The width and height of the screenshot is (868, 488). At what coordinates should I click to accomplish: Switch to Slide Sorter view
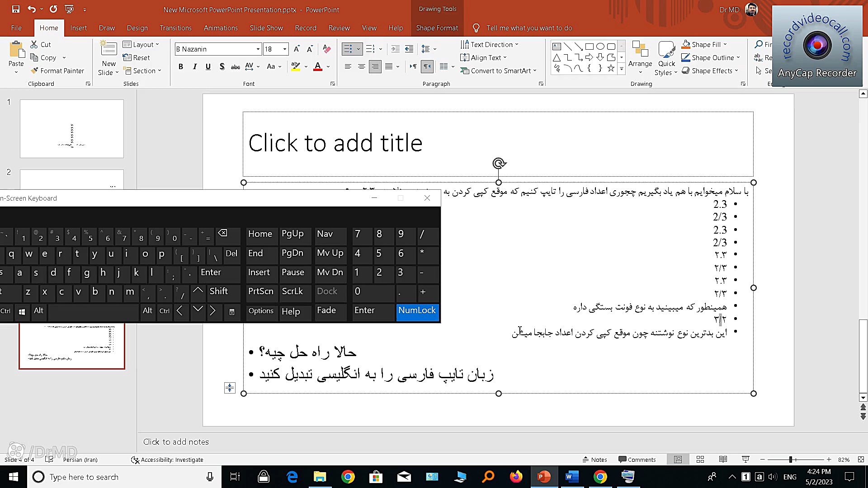tap(700, 460)
